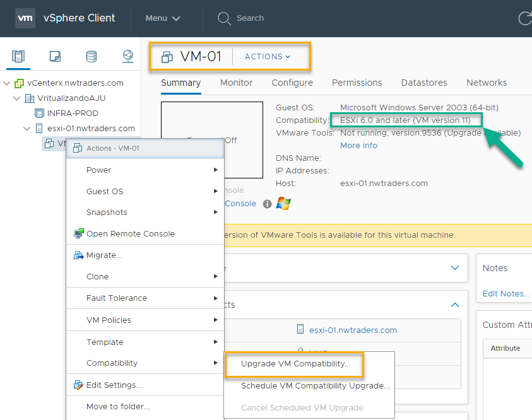Collapse the vCenterx.nwtraders.com tree node

7,83
